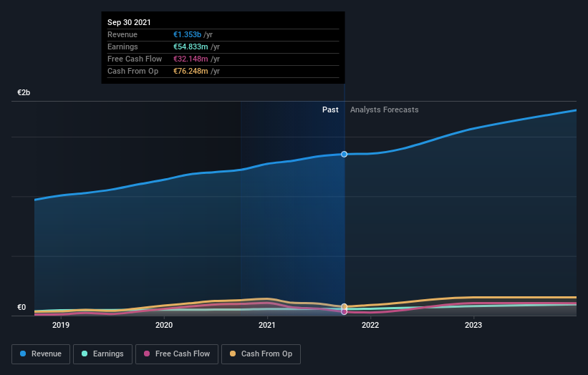This screenshot has height=375, width=588.
Task: Click the €0 y-axis label
Action: [x=21, y=308]
